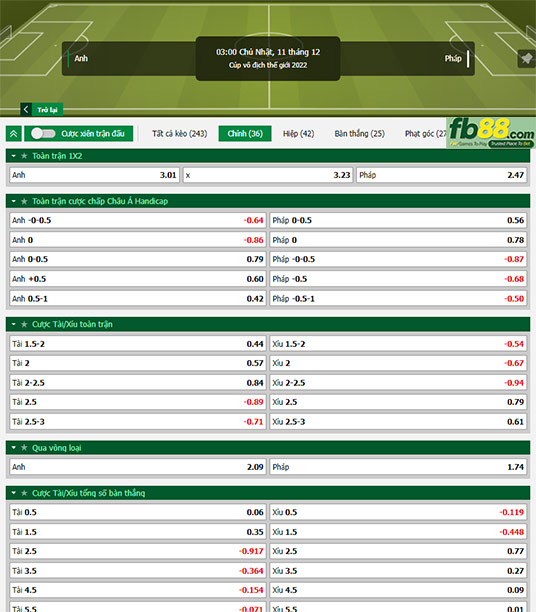Image resolution: width=536 pixels, height=612 pixels.
Task: Toggle the Cược xiên trận đấu switch
Action: pos(43,133)
